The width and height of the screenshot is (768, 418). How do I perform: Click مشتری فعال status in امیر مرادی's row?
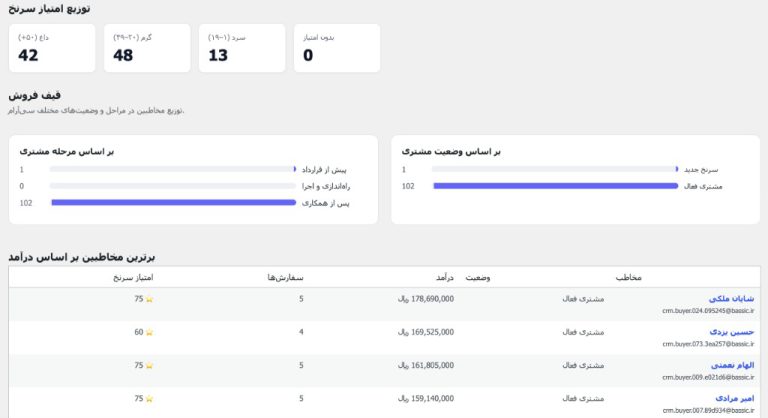click(x=583, y=399)
